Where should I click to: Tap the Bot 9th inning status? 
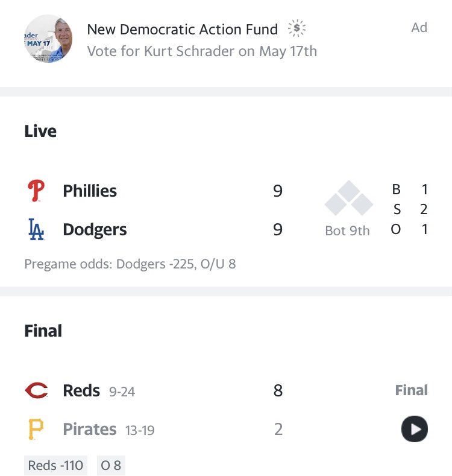pos(347,231)
